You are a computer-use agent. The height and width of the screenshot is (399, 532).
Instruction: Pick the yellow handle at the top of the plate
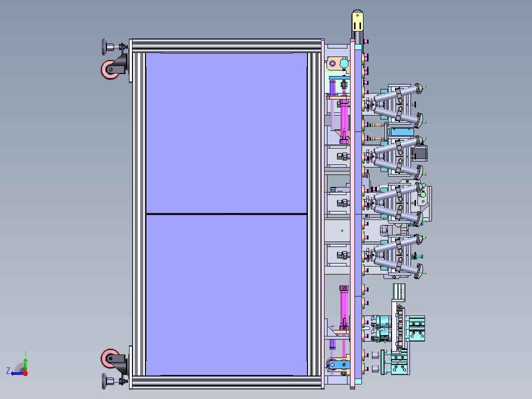pos(357,20)
